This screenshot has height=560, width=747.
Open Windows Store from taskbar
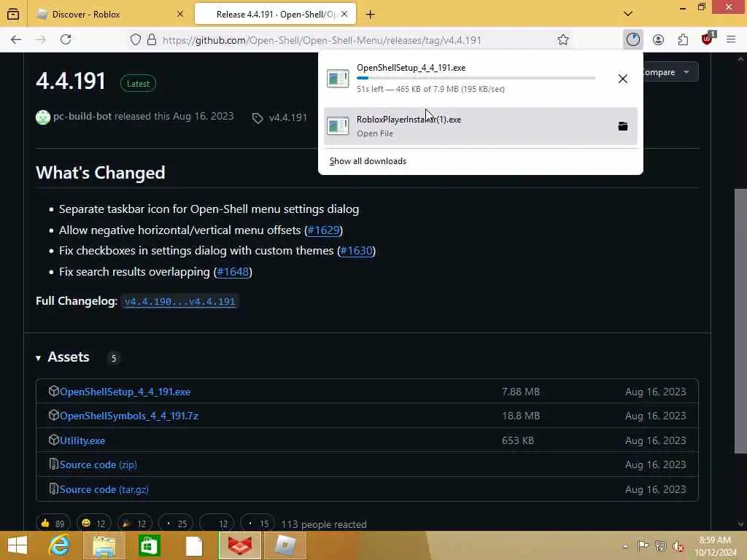[149, 545]
